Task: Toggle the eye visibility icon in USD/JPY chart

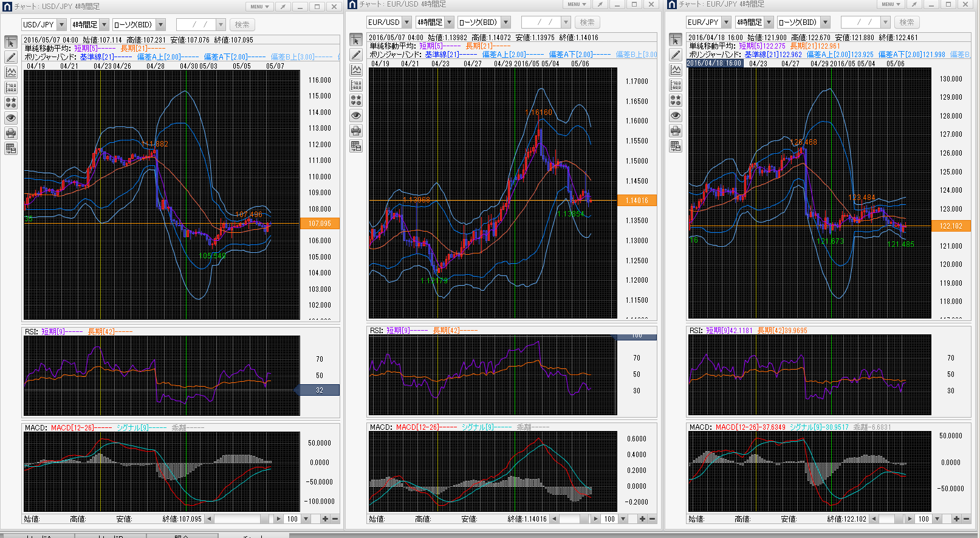Action: (11, 118)
